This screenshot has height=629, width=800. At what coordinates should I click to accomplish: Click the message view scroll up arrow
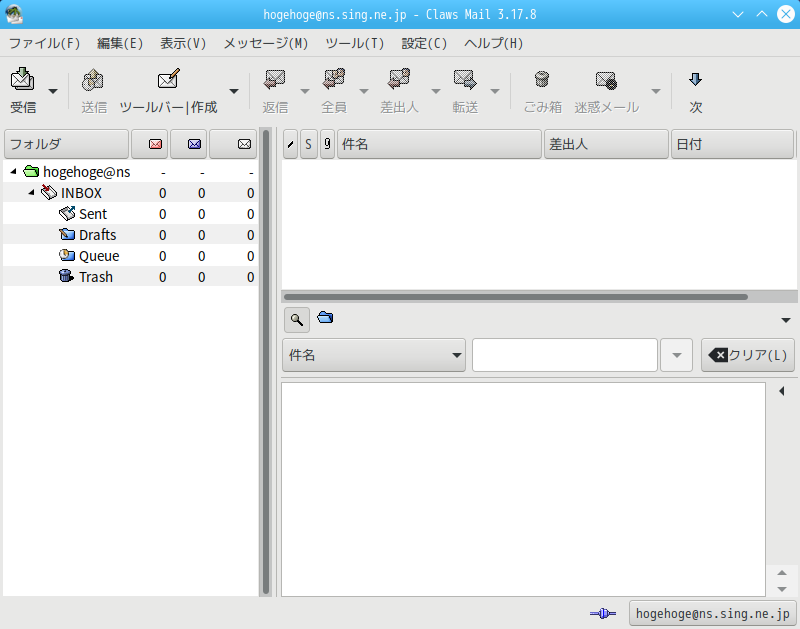click(782, 573)
